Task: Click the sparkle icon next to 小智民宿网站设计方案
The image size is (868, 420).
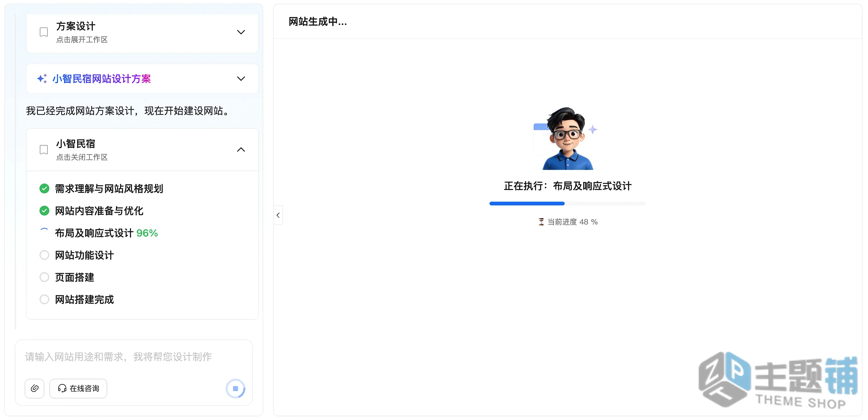Action: (42, 79)
